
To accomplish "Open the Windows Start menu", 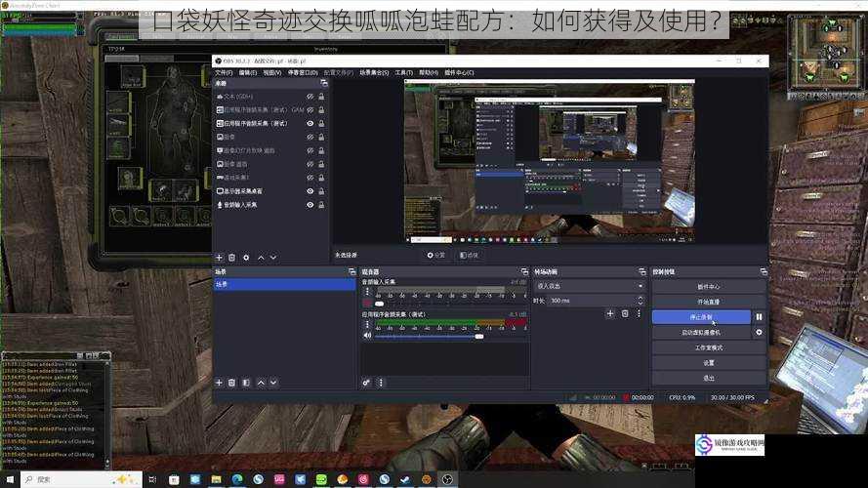I will click(x=10, y=479).
